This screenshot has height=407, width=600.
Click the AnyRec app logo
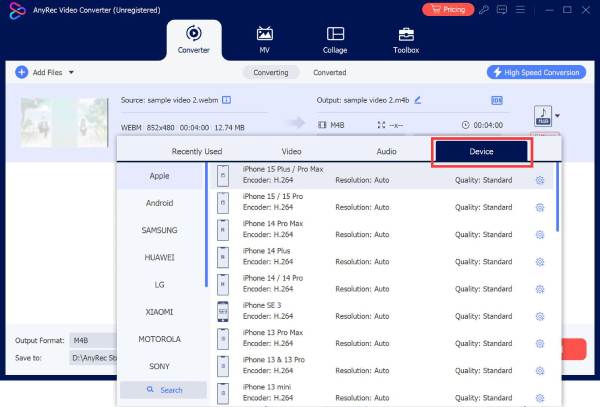click(x=17, y=10)
